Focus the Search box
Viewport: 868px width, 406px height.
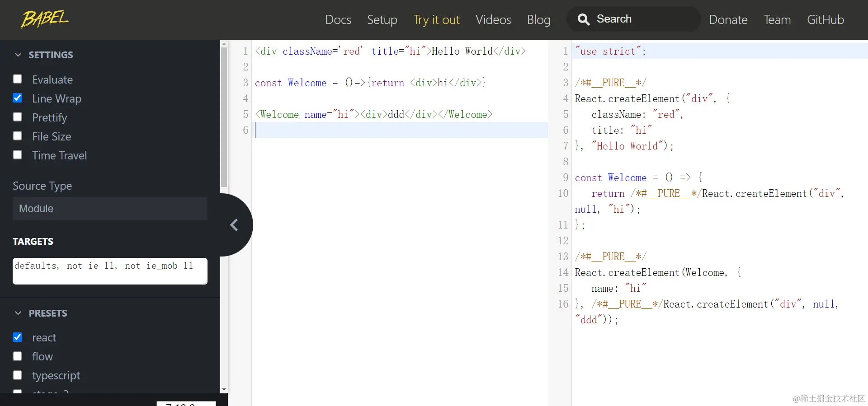[x=633, y=19]
